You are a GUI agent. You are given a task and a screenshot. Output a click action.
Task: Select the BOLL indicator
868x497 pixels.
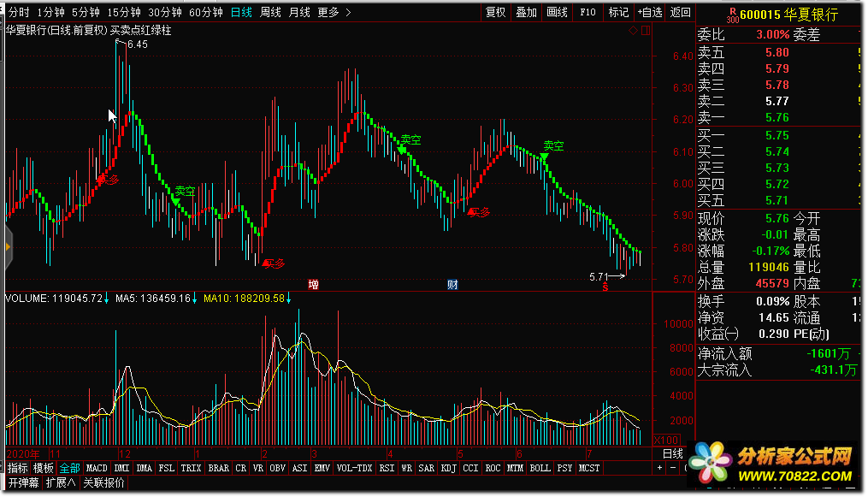click(540, 468)
